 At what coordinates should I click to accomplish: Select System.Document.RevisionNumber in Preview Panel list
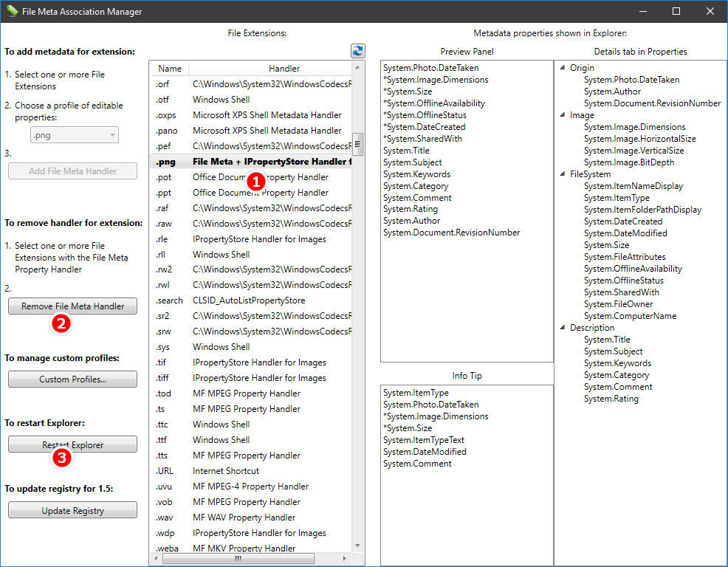(451, 232)
